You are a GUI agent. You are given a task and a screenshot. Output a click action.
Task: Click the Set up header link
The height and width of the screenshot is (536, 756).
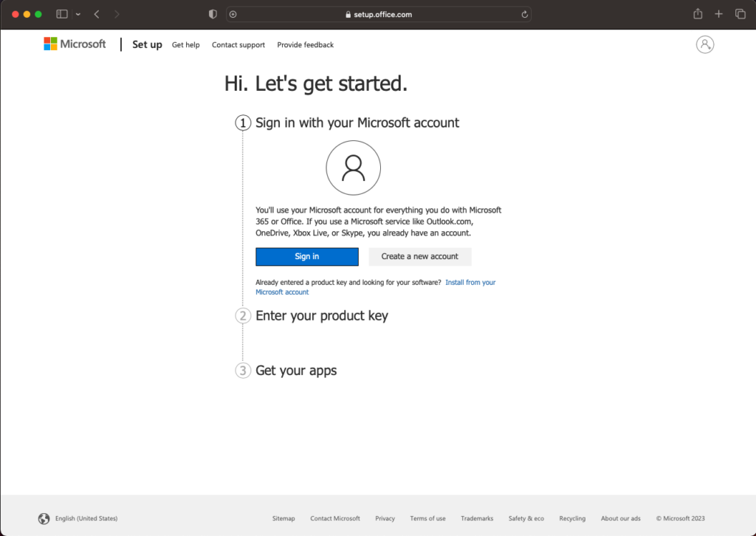point(147,44)
